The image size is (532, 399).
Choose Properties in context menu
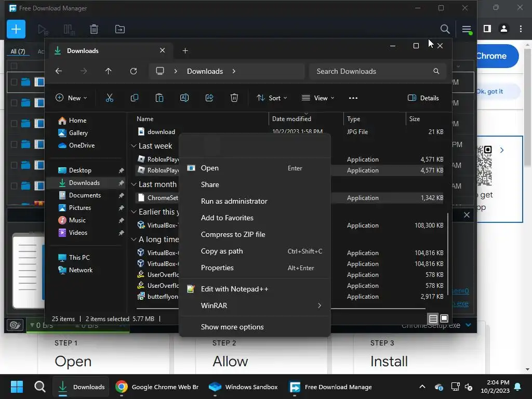pos(255,268)
